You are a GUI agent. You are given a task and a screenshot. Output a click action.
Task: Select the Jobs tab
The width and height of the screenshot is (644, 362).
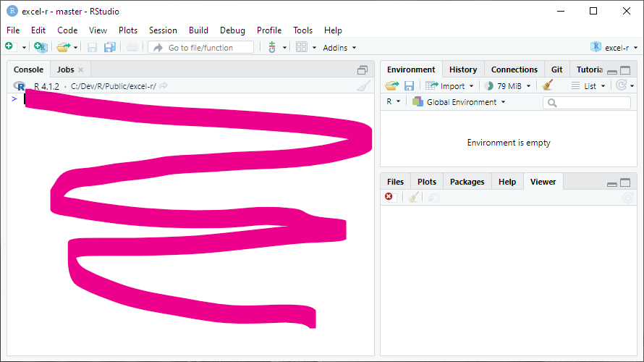[66, 70]
